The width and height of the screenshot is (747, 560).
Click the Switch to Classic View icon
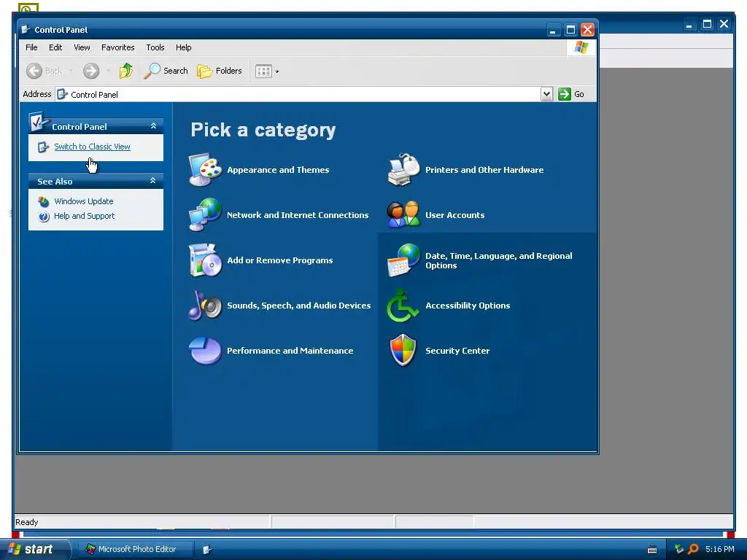(x=43, y=147)
